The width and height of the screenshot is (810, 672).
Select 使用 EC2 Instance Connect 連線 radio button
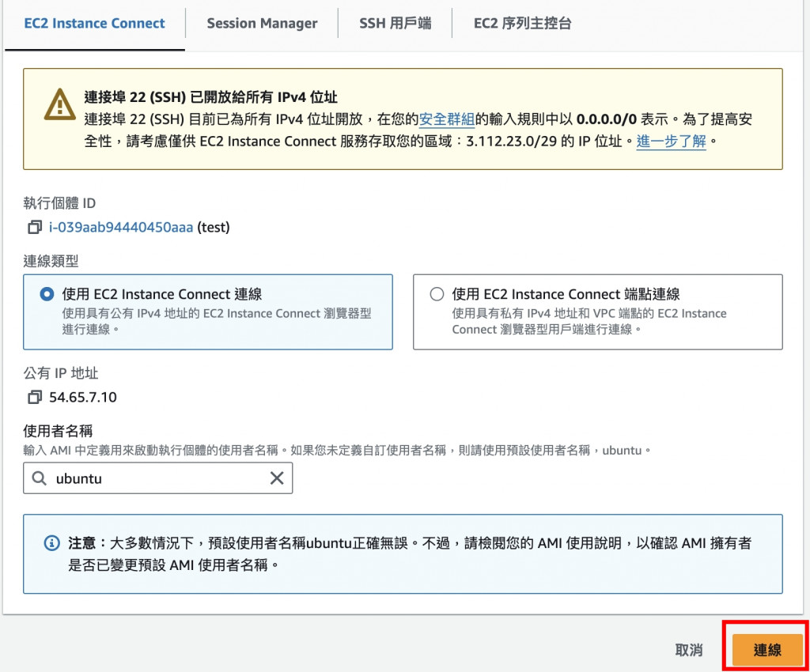pyautogui.click(x=47, y=294)
